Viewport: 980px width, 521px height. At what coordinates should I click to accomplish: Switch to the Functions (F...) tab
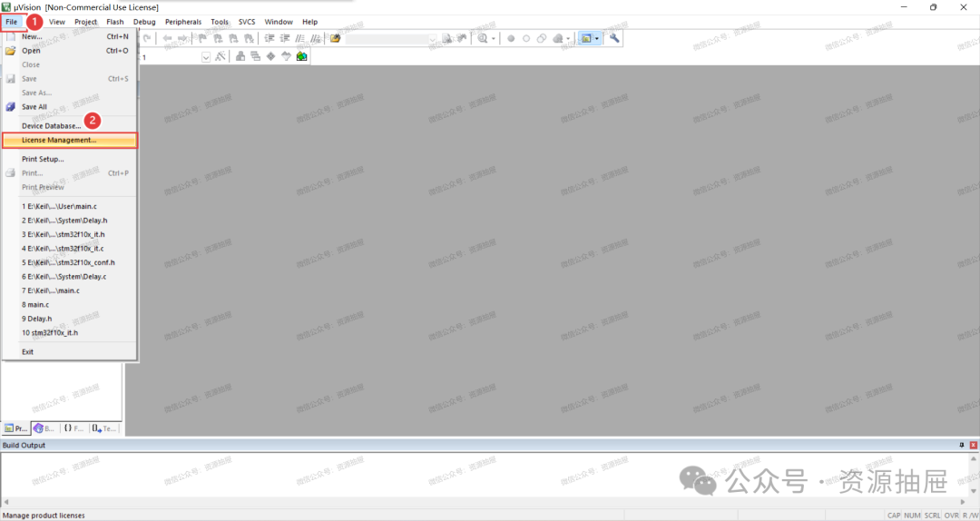[73, 428]
